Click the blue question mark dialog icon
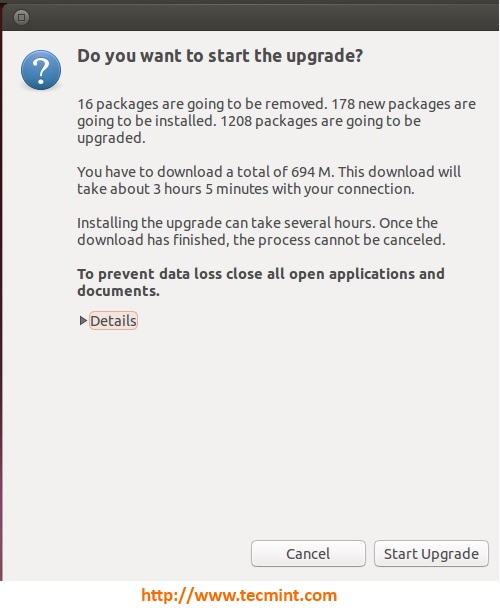500x612 pixels. [x=41, y=70]
